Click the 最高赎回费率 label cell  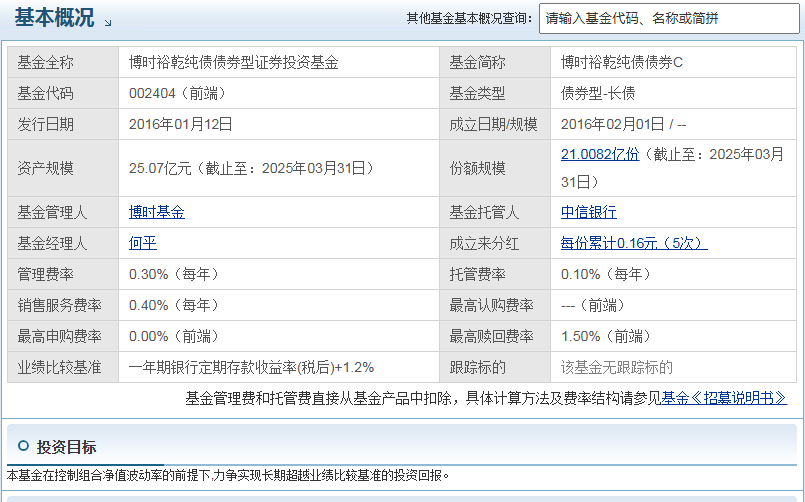(495, 336)
